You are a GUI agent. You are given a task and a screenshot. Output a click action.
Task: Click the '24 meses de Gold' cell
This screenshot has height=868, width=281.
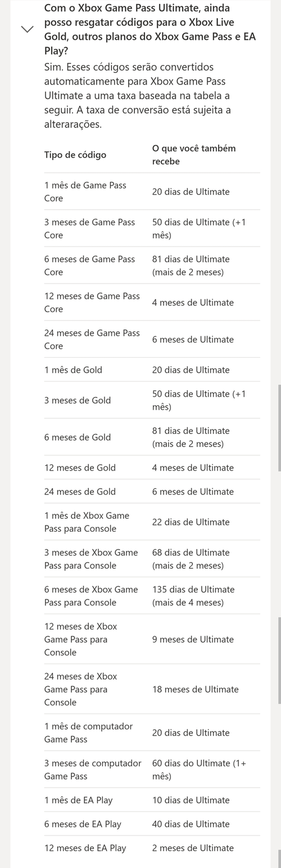coord(80,491)
